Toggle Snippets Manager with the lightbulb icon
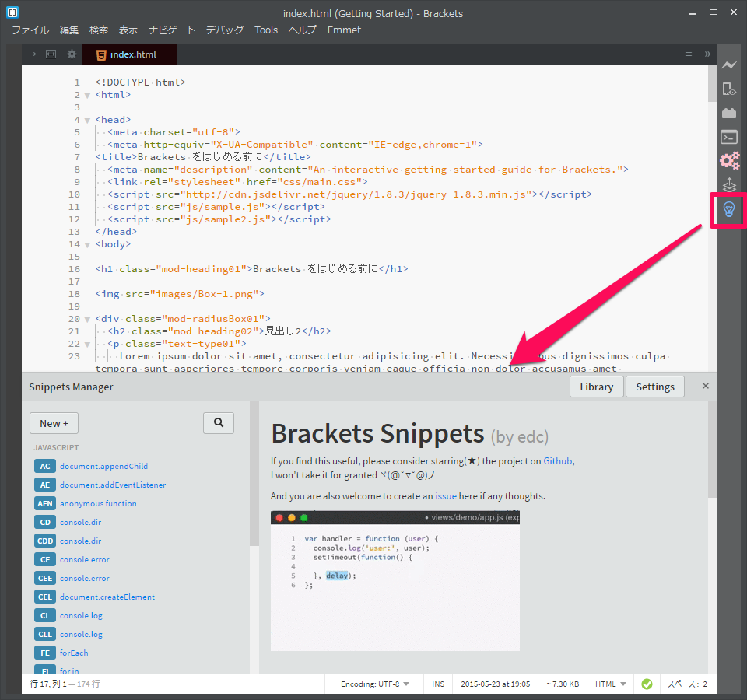Viewport: 747px width, 700px height. pos(729,209)
